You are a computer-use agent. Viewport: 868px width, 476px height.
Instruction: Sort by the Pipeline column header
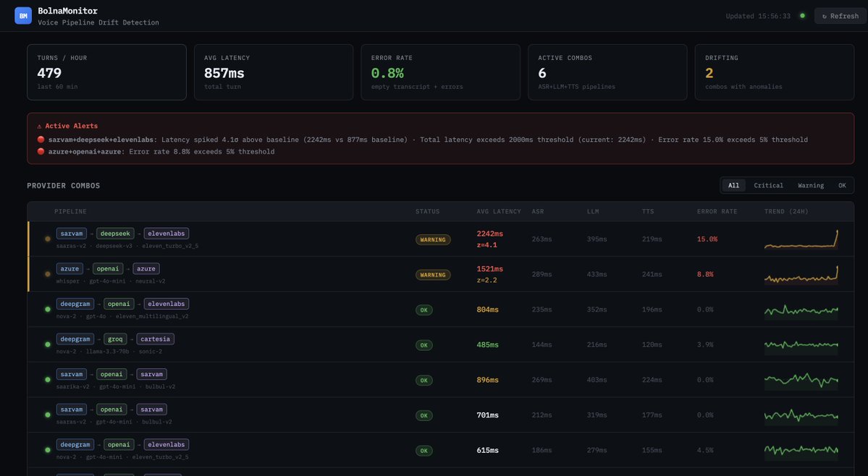tap(70, 212)
